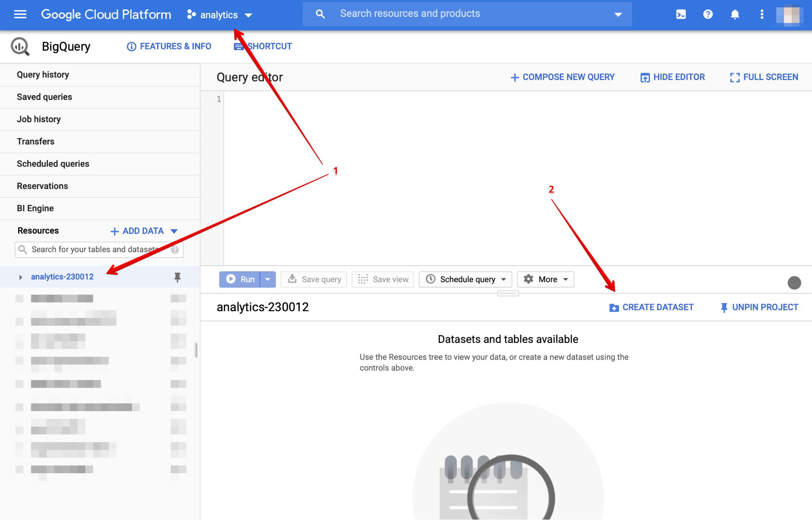The width and height of the screenshot is (812, 520).
Task: Open Reservations page
Action: pyautogui.click(x=100, y=186)
